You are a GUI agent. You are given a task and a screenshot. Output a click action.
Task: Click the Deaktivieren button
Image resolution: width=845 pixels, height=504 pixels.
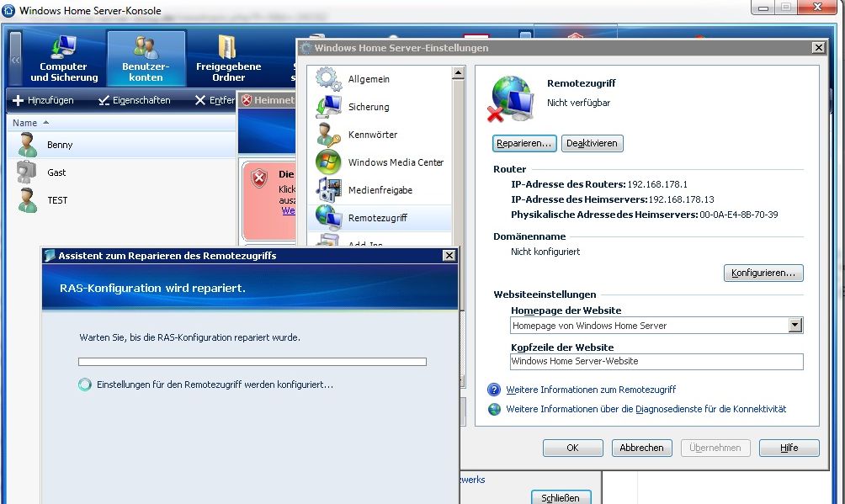point(593,143)
